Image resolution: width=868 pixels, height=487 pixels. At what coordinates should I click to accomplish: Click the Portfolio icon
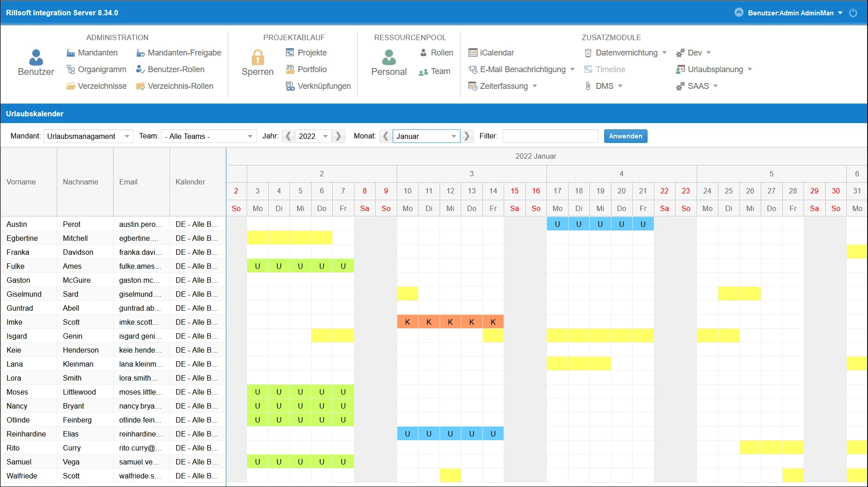pyautogui.click(x=290, y=69)
